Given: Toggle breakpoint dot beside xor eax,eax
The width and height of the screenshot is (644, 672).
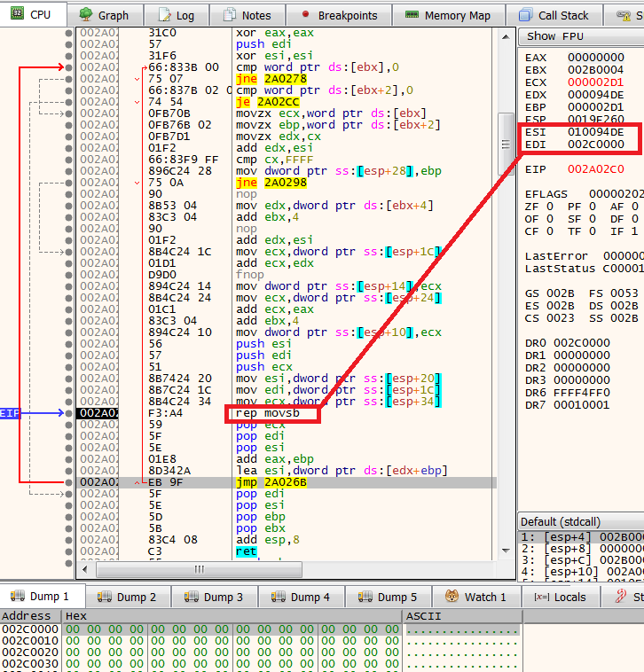Looking at the screenshot, I should pos(68,33).
